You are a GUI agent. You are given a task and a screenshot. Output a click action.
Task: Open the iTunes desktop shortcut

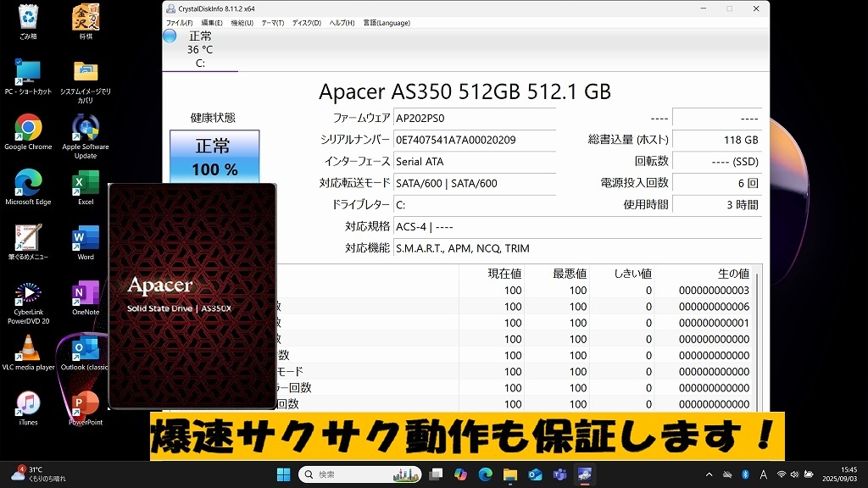pyautogui.click(x=28, y=408)
